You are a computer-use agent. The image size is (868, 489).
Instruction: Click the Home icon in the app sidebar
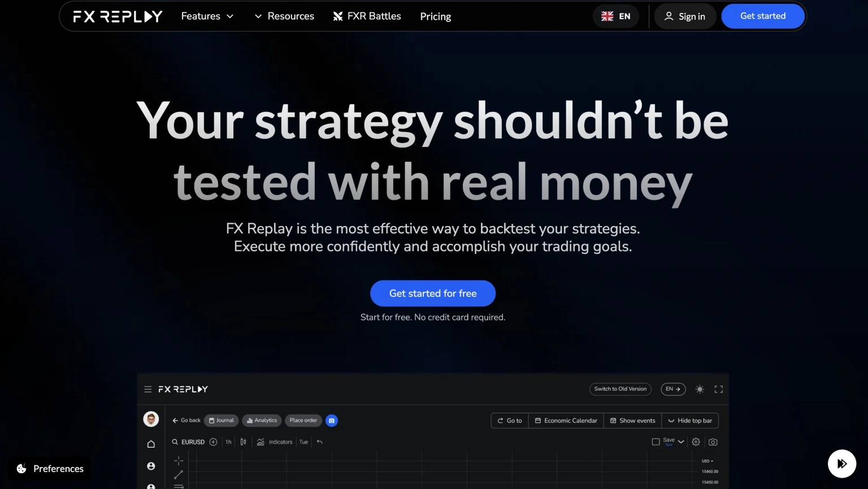point(151,444)
